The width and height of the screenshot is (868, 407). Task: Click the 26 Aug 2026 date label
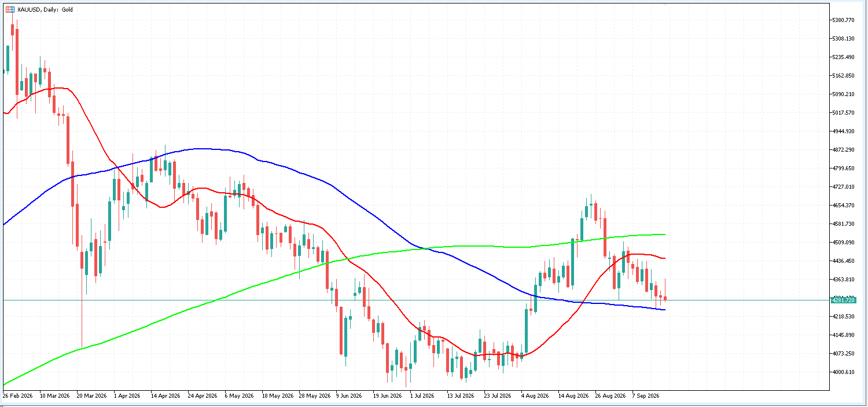click(611, 396)
